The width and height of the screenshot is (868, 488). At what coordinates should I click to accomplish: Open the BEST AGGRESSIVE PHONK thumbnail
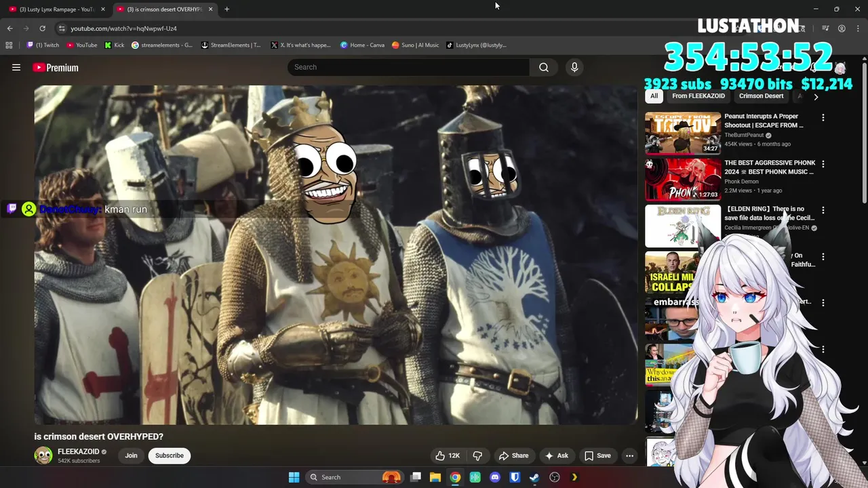pyautogui.click(x=683, y=180)
